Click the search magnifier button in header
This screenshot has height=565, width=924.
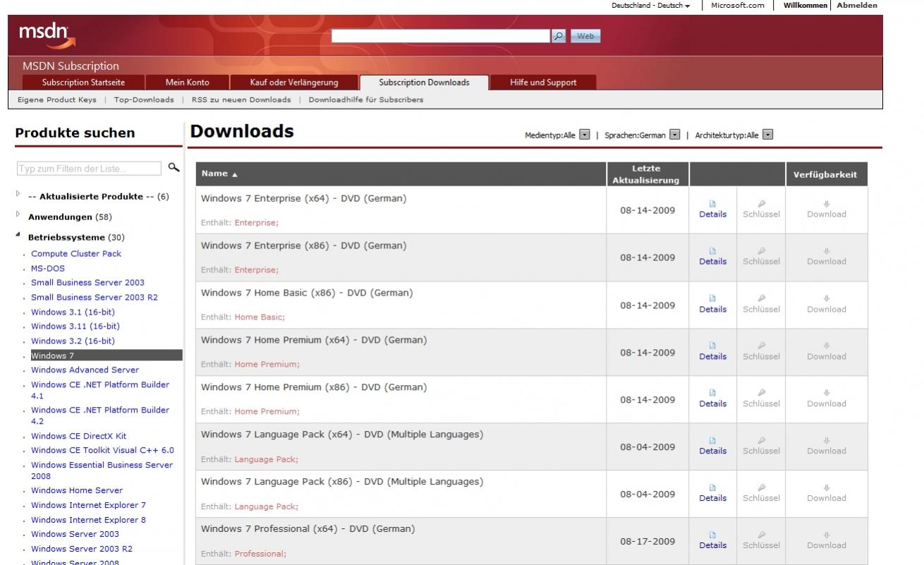pos(558,36)
